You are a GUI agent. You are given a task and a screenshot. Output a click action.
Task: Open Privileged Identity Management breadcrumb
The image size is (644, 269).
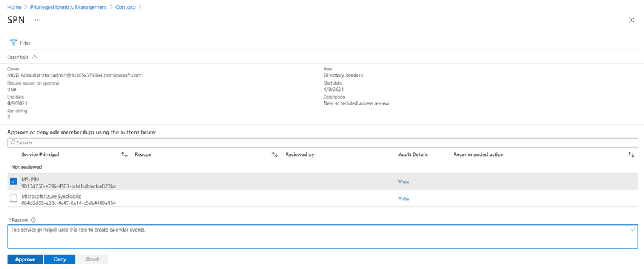pos(68,7)
